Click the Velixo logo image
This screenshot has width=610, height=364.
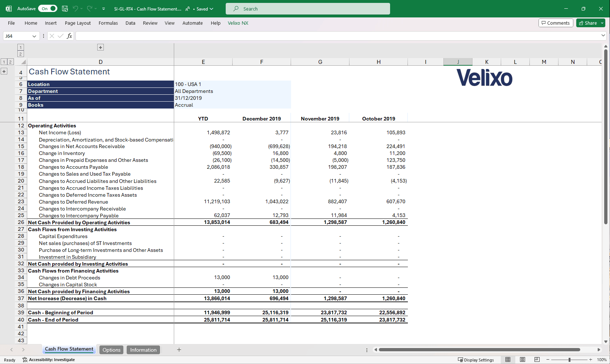(484, 78)
